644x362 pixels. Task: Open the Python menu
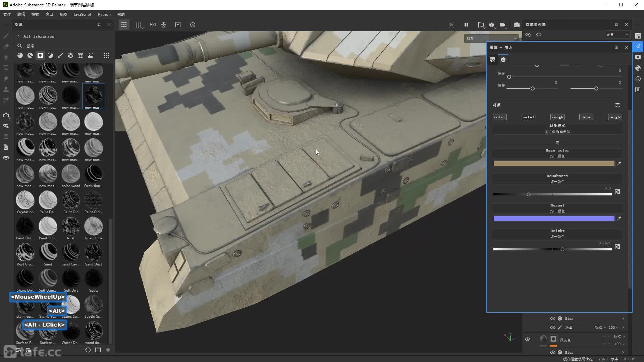[104, 14]
